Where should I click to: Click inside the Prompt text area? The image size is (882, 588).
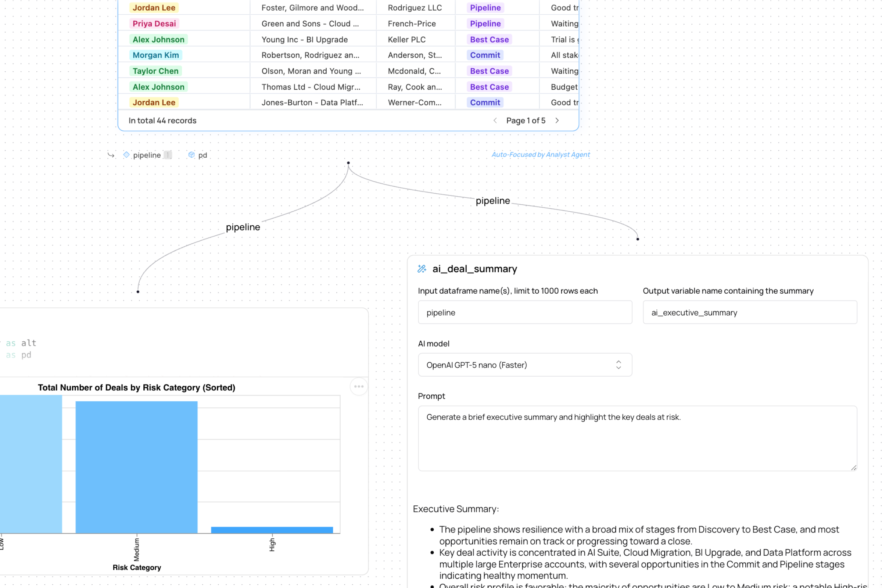pos(637,438)
